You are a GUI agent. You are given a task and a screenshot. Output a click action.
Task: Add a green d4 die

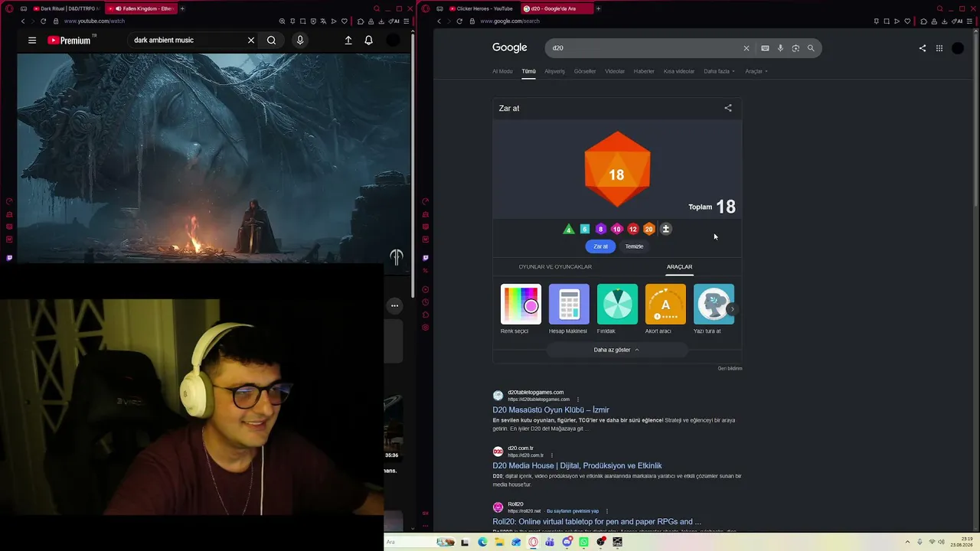568,229
